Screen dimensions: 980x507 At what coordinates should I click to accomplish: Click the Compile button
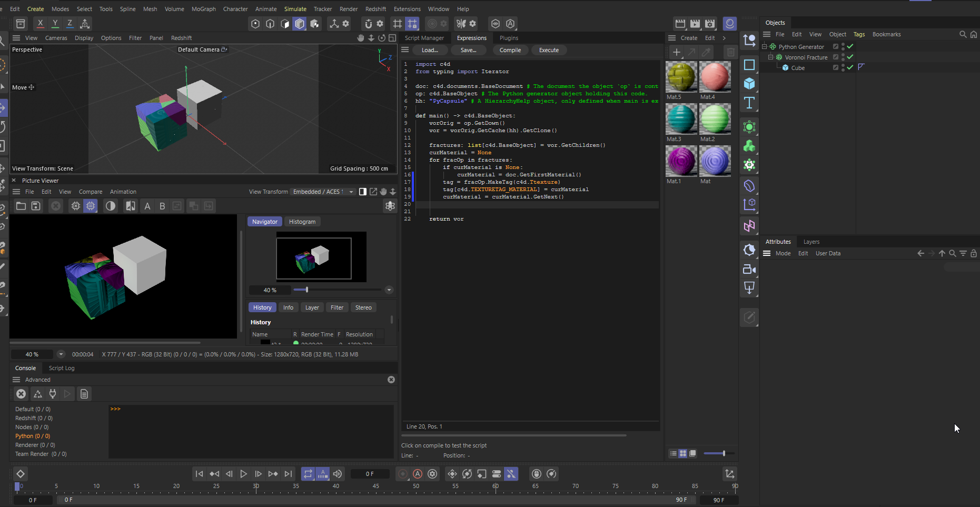click(x=510, y=50)
